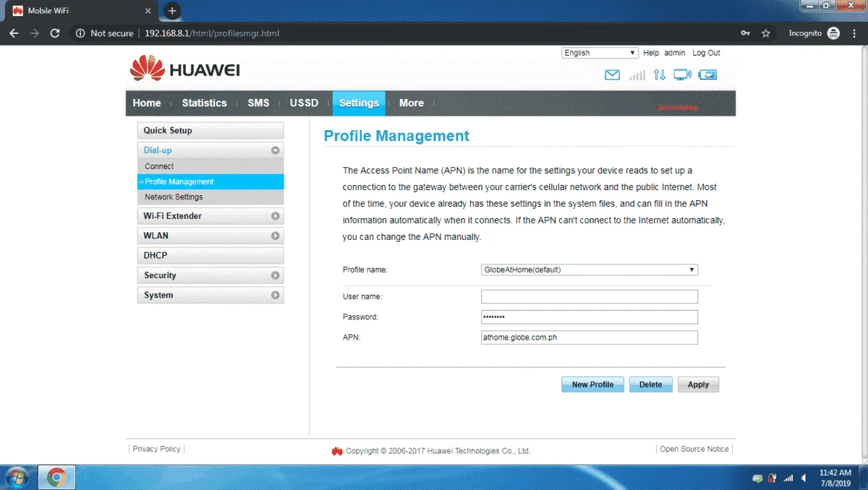Reload the page with refresh icon

(x=54, y=33)
